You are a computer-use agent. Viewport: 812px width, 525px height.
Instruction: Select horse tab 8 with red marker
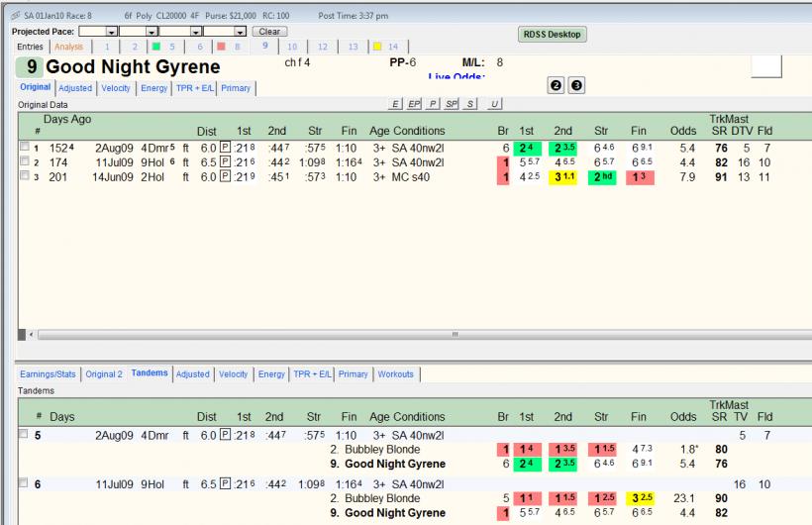(x=230, y=47)
